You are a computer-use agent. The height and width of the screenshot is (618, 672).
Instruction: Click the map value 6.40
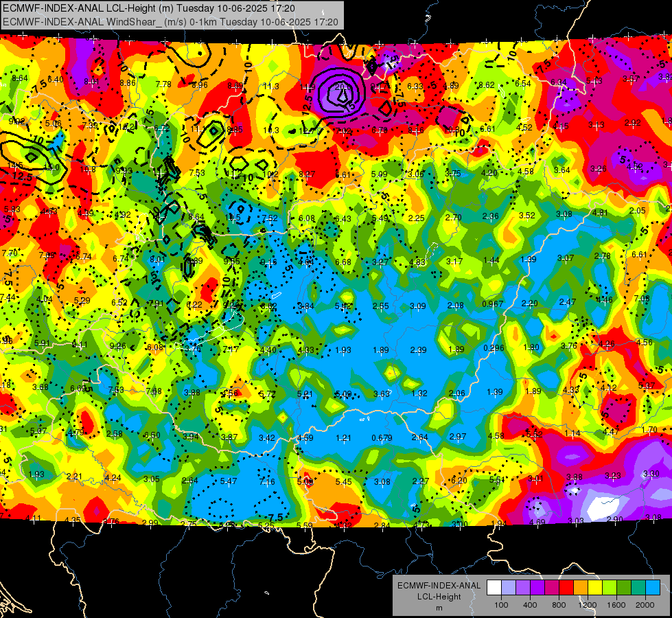(x=56, y=80)
